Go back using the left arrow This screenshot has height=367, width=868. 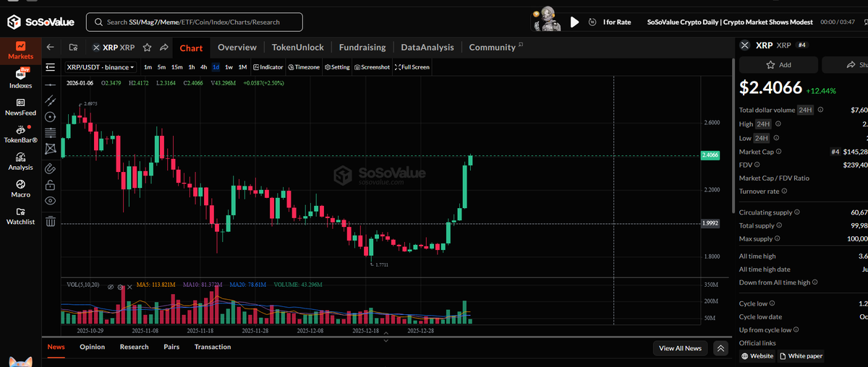coord(50,48)
